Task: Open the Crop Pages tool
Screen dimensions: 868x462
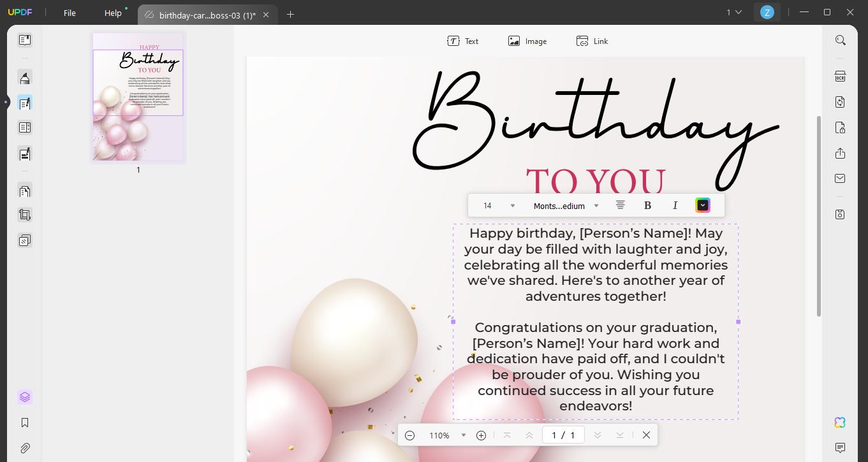Action: coord(25,215)
